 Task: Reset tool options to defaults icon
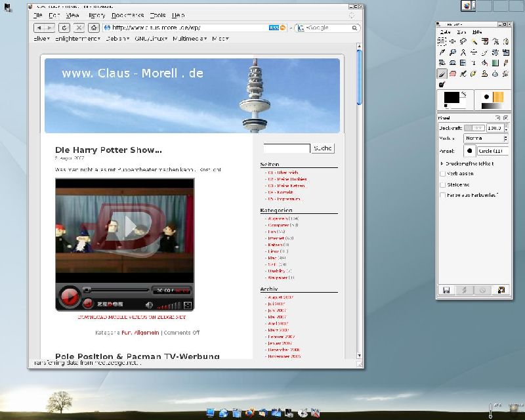[501, 290]
